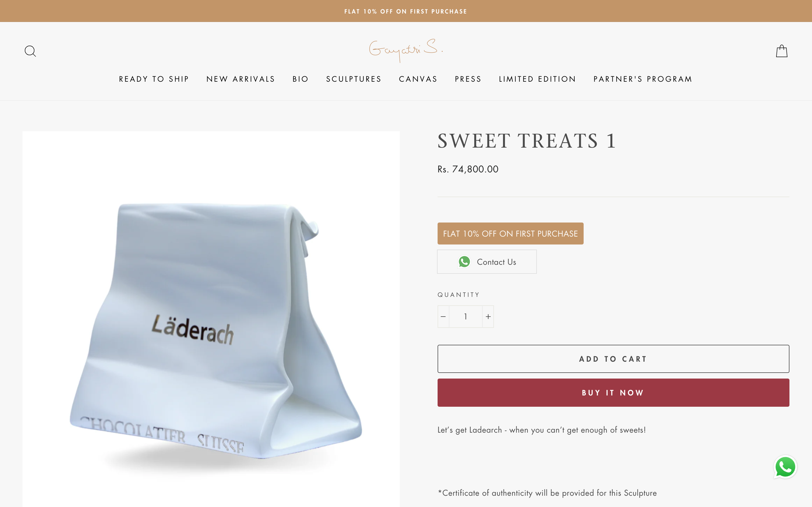This screenshot has height=507, width=812.
Task: Increase quantity with the plus button
Action: click(488, 317)
